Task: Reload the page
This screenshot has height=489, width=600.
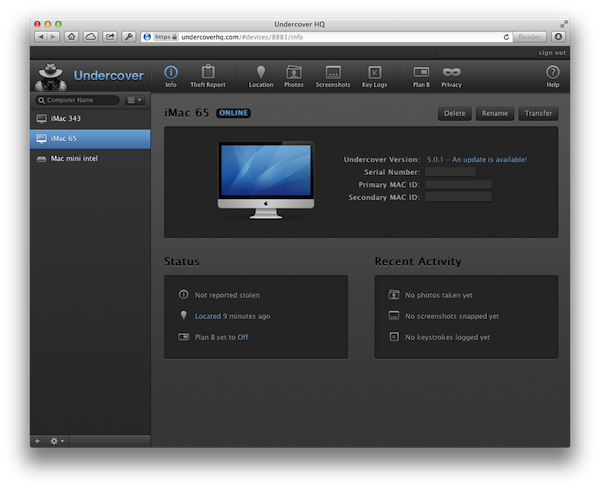Action: tap(506, 37)
